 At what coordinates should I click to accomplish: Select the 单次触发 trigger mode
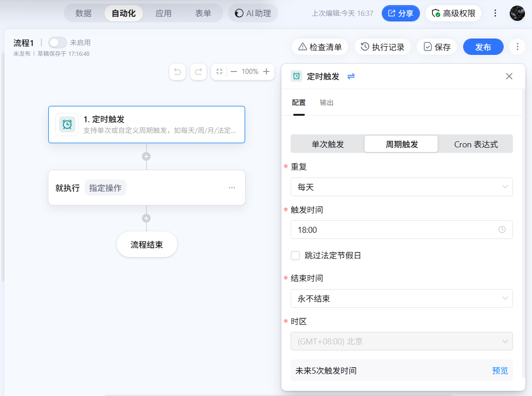(x=327, y=144)
